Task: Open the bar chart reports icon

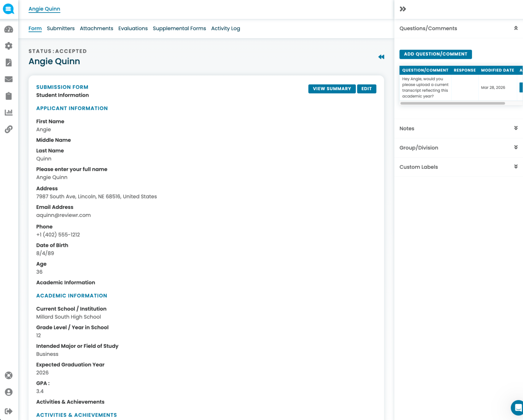Action: point(9,112)
